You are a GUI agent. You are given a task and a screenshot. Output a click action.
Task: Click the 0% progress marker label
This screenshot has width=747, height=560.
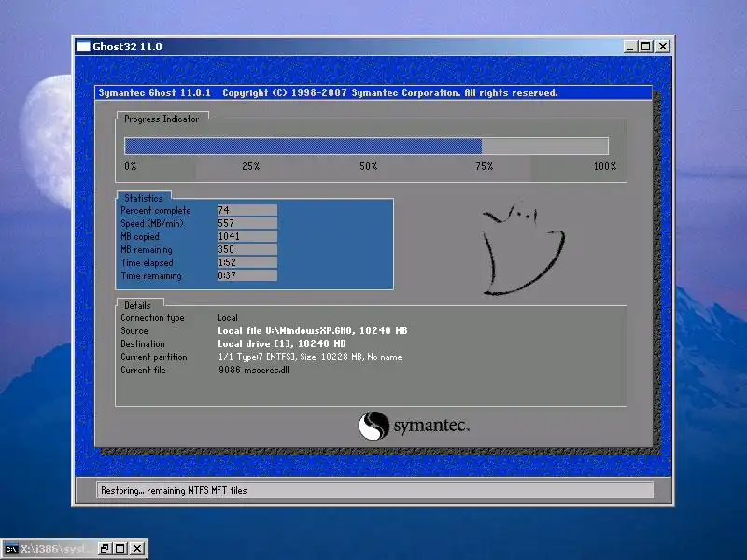pyautogui.click(x=131, y=166)
